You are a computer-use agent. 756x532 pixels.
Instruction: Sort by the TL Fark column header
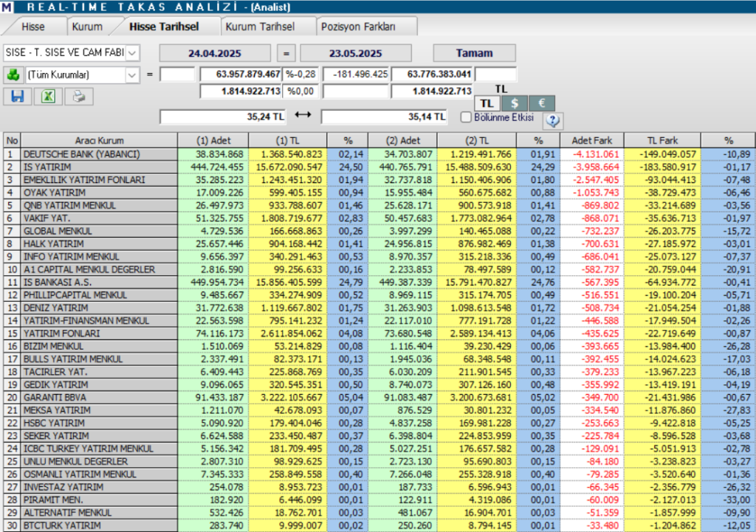tap(662, 140)
